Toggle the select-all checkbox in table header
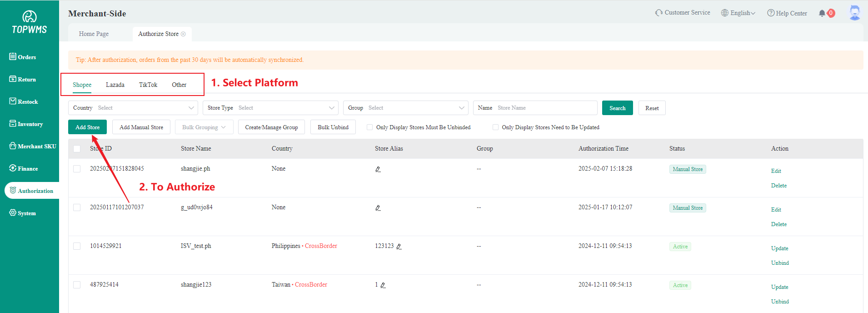This screenshot has width=868, height=313. click(x=77, y=149)
